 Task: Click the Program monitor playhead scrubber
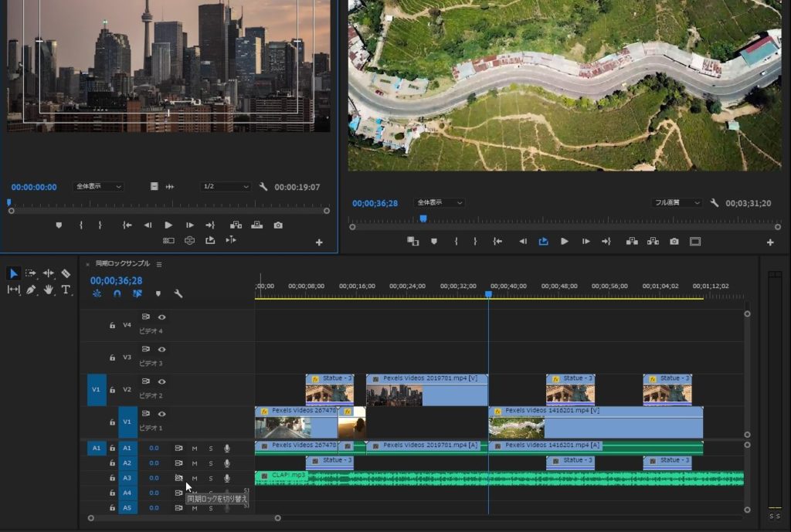(423, 219)
